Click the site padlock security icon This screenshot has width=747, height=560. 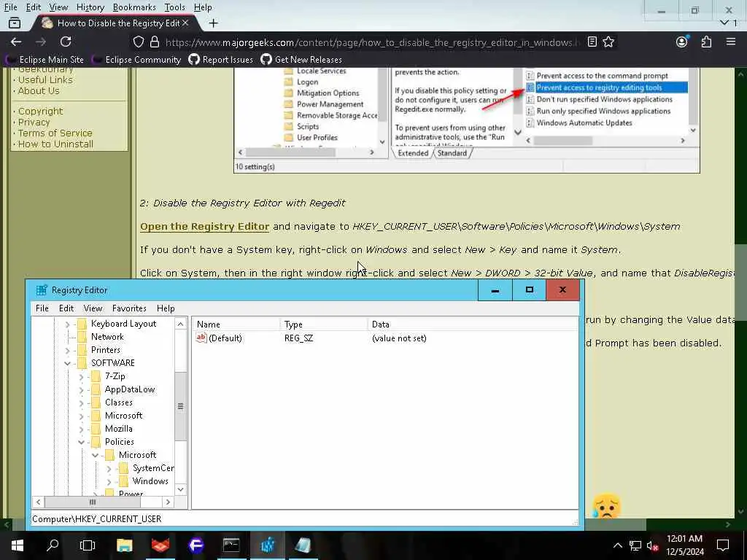pos(155,42)
